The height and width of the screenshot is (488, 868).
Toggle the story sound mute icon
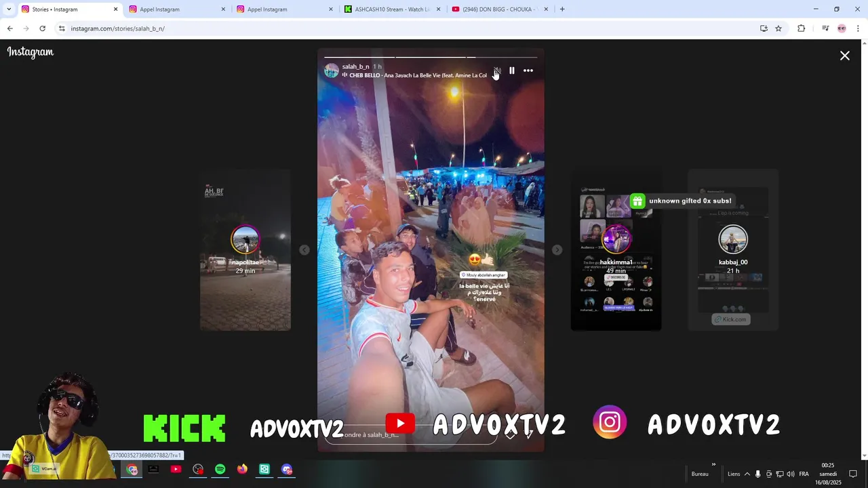[x=497, y=70]
